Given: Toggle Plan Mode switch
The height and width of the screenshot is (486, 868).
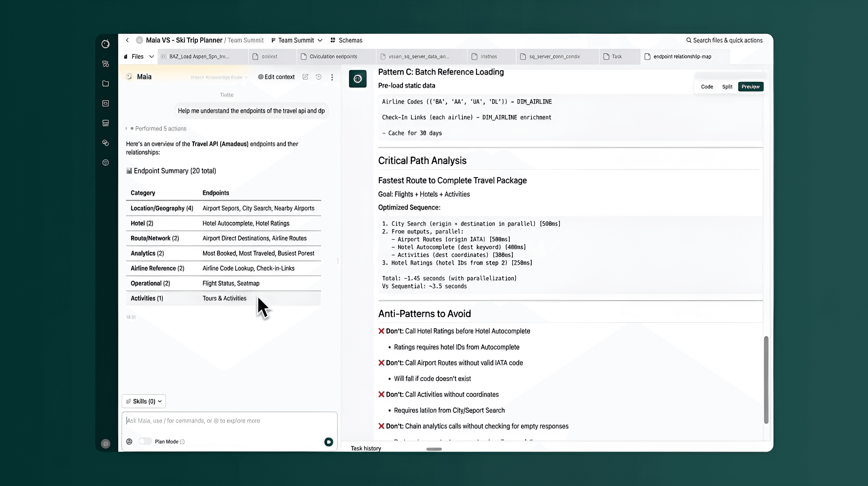Looking at the screenshot, I should coord(145,441).
